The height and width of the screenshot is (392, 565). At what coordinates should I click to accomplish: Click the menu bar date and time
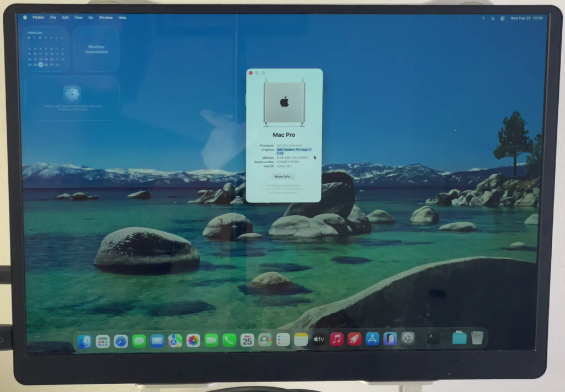[x=526, y=18]
